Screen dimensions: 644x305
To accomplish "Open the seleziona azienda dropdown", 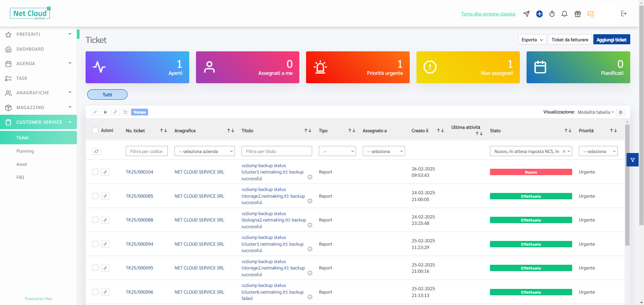I will [205, 151].
